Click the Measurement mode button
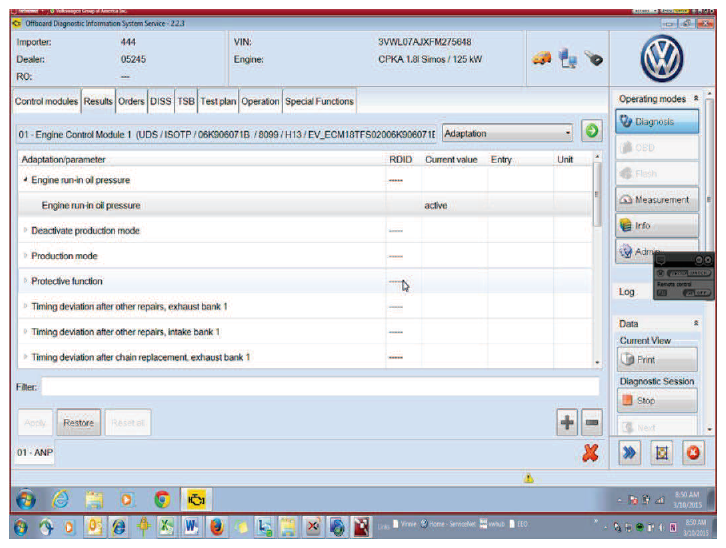The height and width of the screenshot is (548, 726). [657, 199]
